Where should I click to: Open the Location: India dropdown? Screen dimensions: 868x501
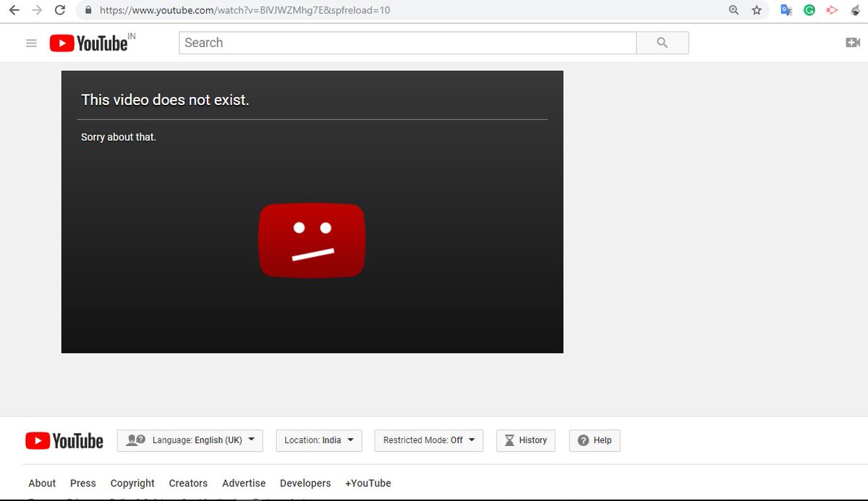[x=319, y=440]
